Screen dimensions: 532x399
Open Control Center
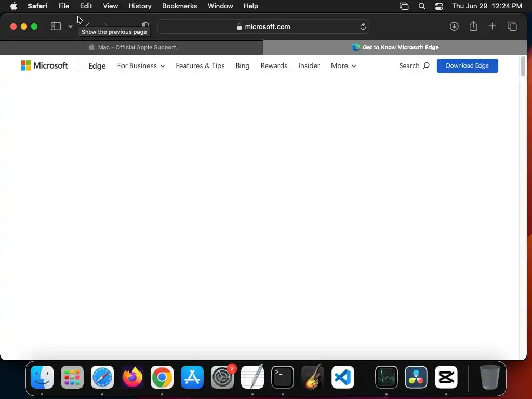[x=438, y=6]
